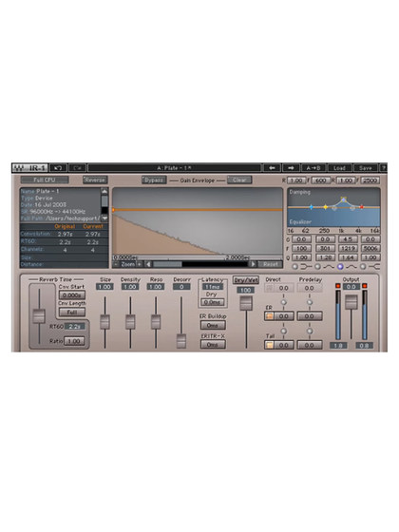The width and height of the screenshot is (399, 532).
Task: Open the Save menu
Action: pyautogui.click(x=366, y=168)
